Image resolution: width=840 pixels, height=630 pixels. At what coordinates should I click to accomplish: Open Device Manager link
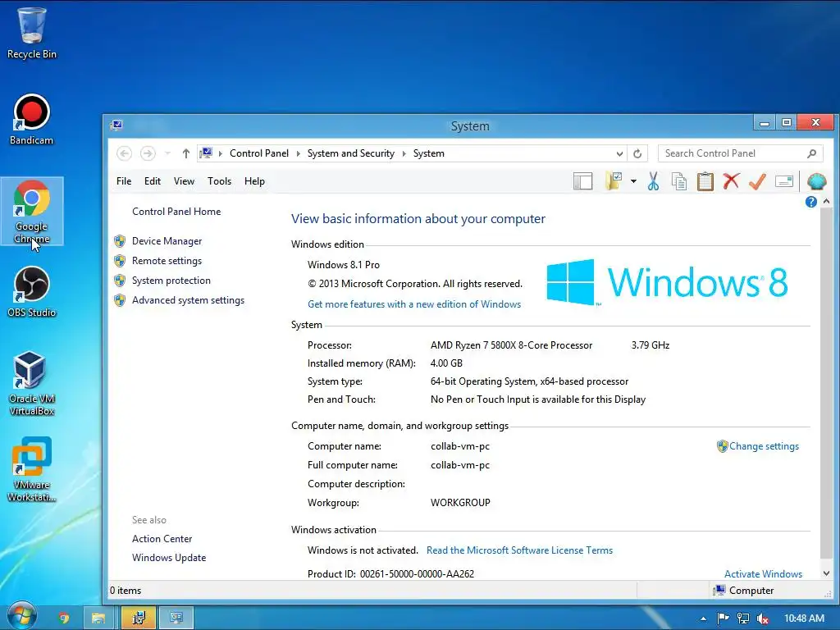(x=167, y=241)
